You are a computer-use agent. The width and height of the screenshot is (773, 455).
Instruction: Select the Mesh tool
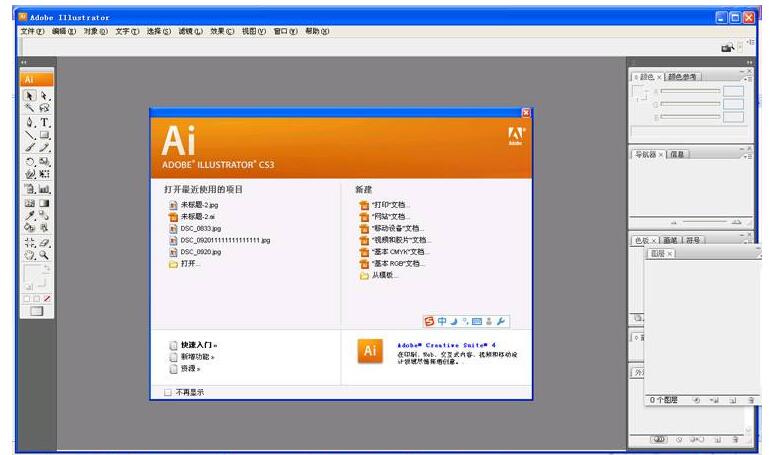[30, 203]
